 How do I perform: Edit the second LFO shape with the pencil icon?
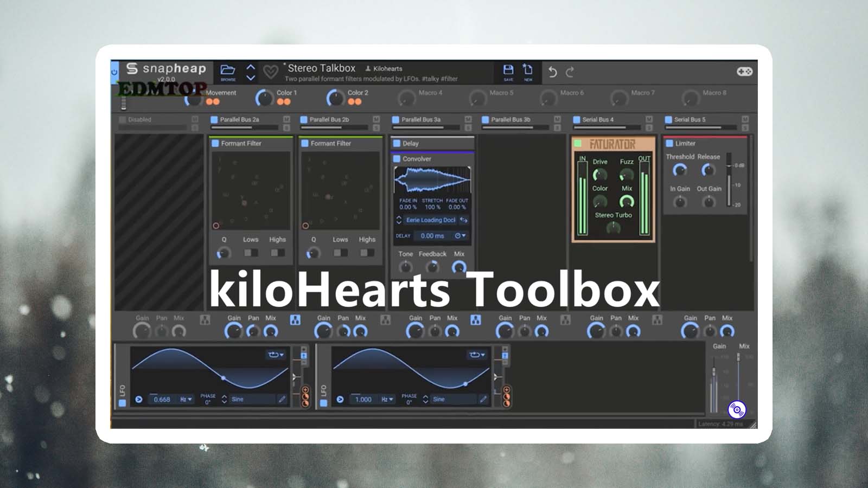point(483,399)
